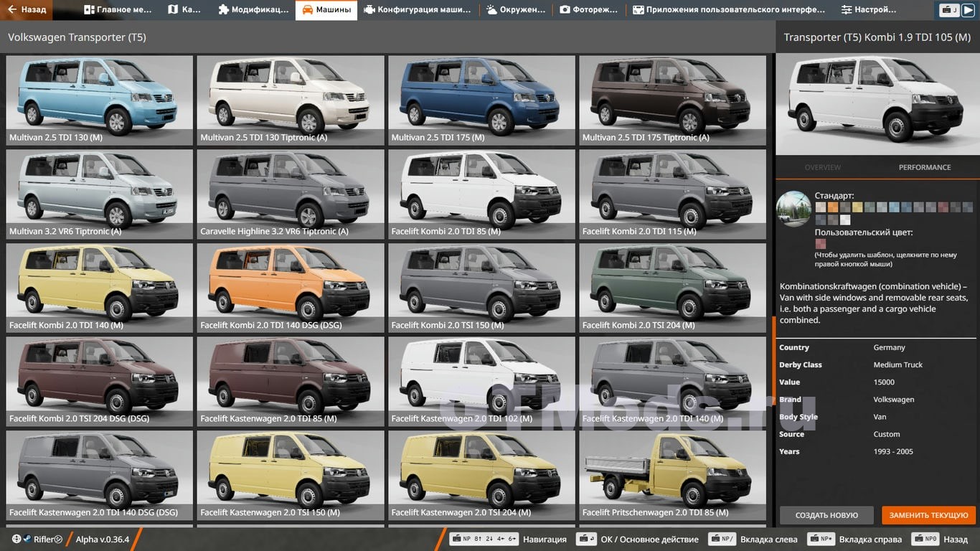The height and width of the screenshot is (551, 980).
Task: Click the play arrow icon at top right
Action: pos(968,10)
